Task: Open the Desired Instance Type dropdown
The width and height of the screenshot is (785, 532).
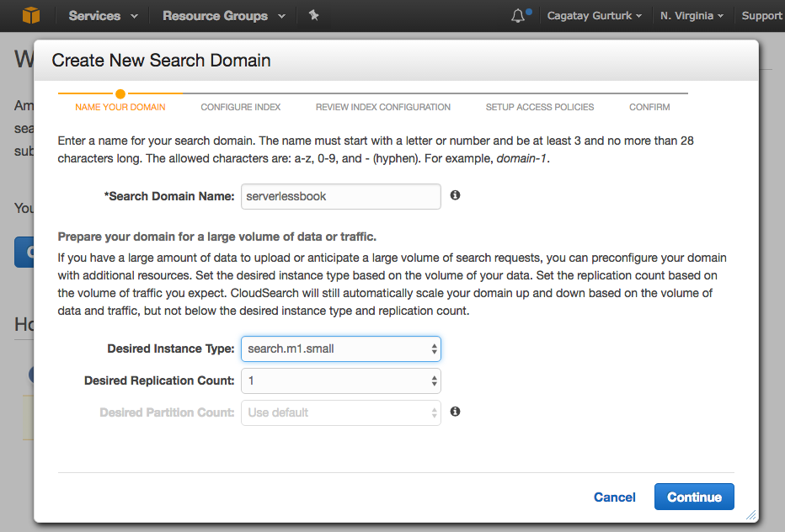Action: [341, 348]
